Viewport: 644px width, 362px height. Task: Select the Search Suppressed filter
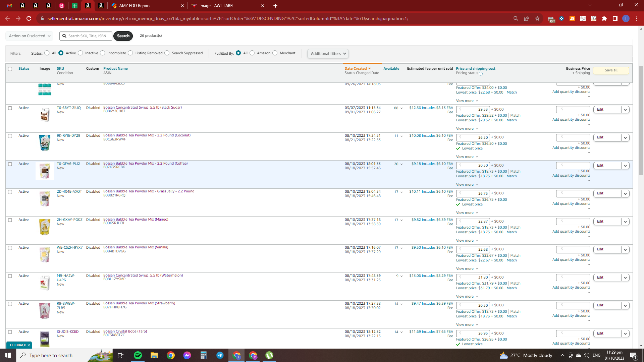coord(167,53)
